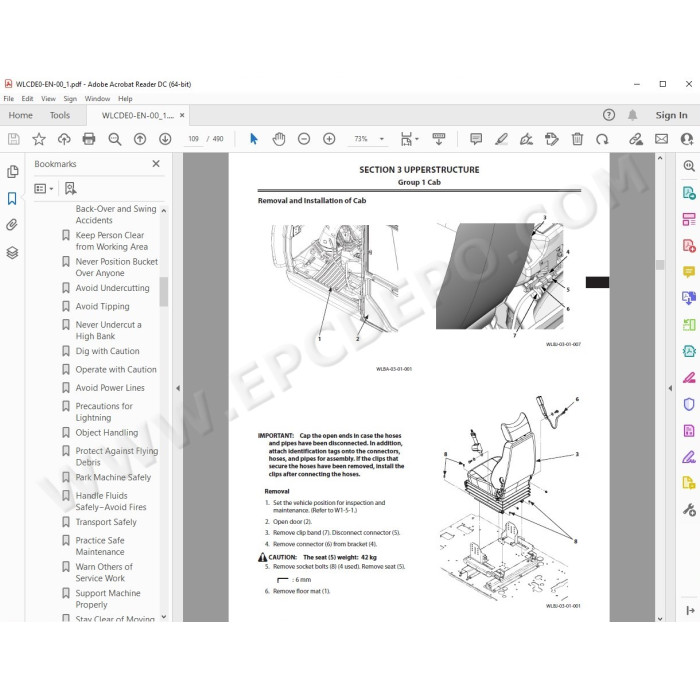Go to previous page up arrow
Viewport: 700px width, 700px height.
coord(140,139)
